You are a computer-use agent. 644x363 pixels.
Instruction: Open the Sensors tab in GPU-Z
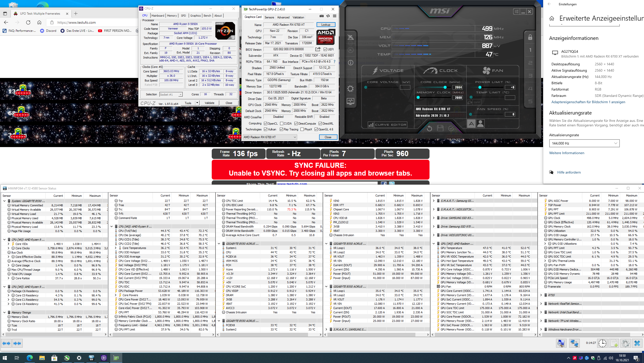tap(269, 17)
